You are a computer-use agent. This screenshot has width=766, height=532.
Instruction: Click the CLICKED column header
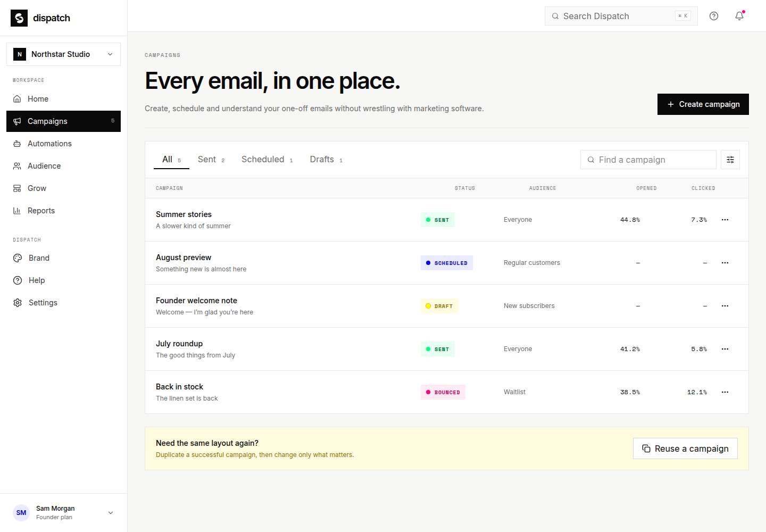click(x=703, y=188)
